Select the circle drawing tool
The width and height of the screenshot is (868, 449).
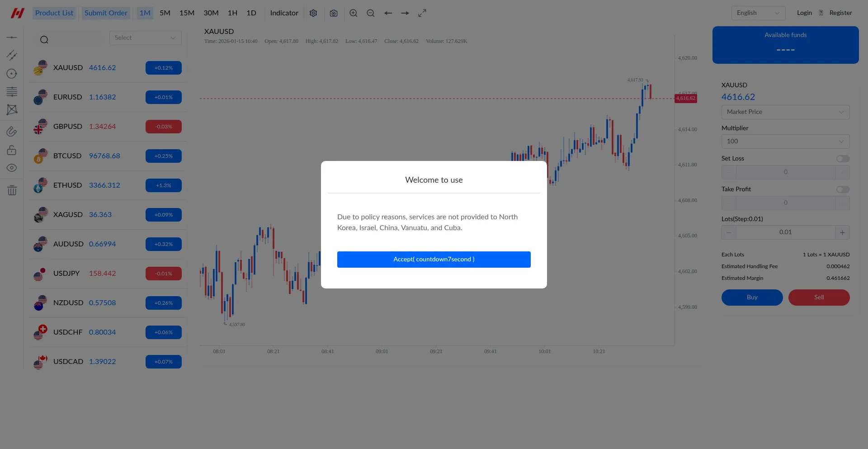(12, 74)
